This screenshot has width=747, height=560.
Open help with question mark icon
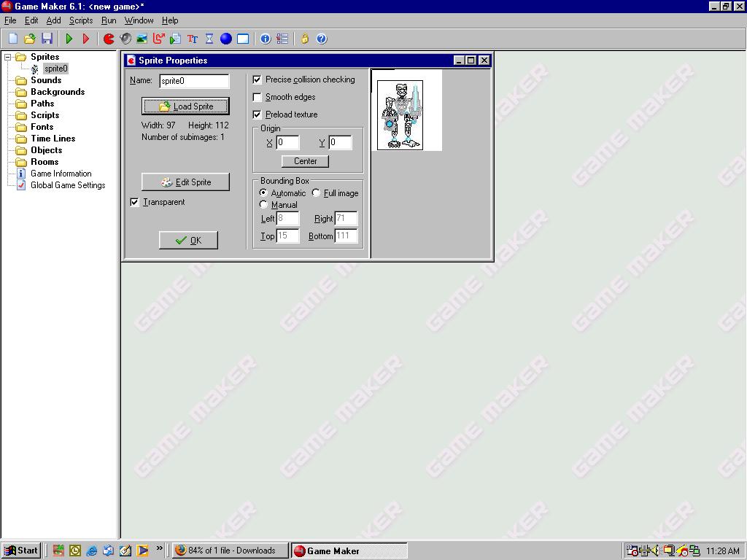(322, 39)
